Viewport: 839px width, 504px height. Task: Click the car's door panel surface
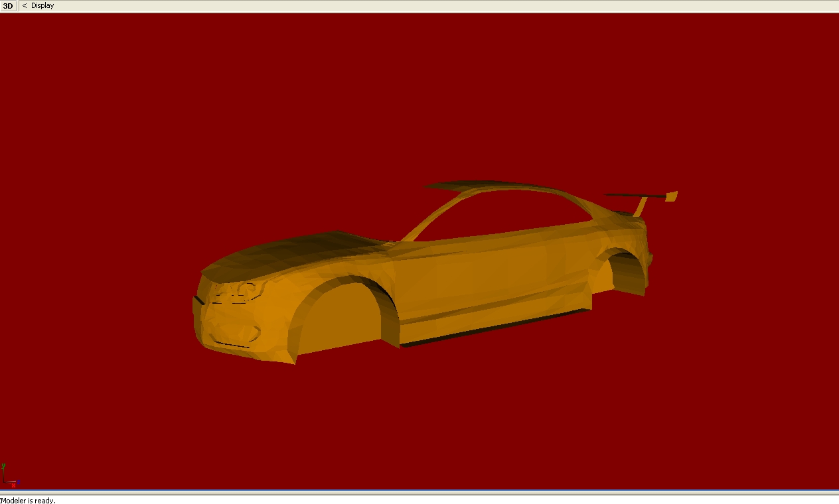click(x=478, y=279)
